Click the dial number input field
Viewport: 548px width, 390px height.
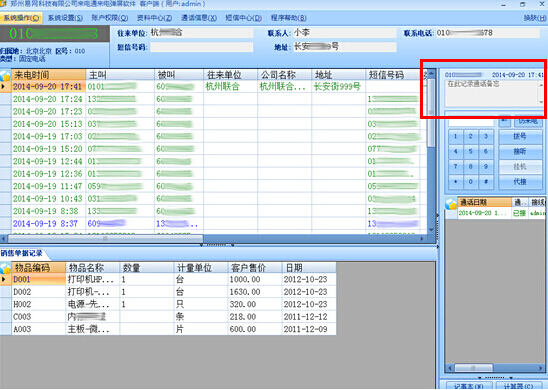click(471, 121)
